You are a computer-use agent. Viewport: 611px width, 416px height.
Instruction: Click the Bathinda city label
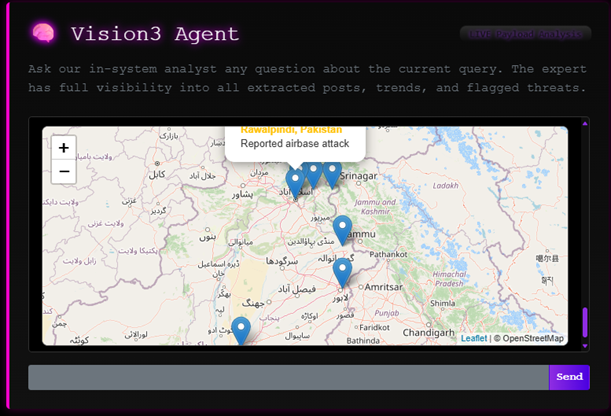click(x=363, y=340)
